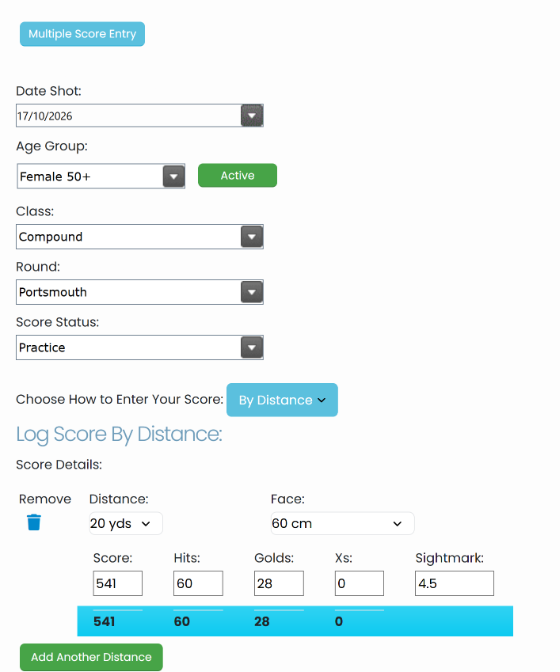Viewport: 560px width, 672px height.
Task: Select the Sightmark field showing 4.5
Action: coord(454,583)
